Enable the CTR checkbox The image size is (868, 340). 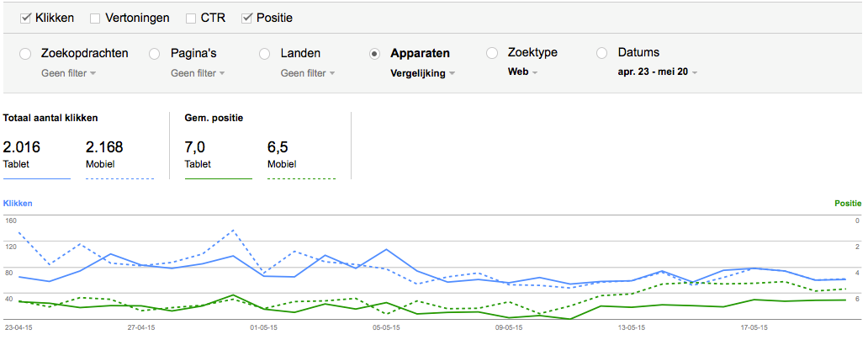[x=190, y=19]
